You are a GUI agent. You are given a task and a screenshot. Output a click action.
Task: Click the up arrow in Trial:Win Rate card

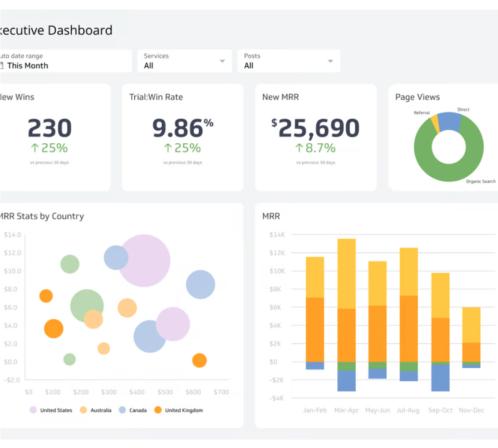click(x=168, y=148)
